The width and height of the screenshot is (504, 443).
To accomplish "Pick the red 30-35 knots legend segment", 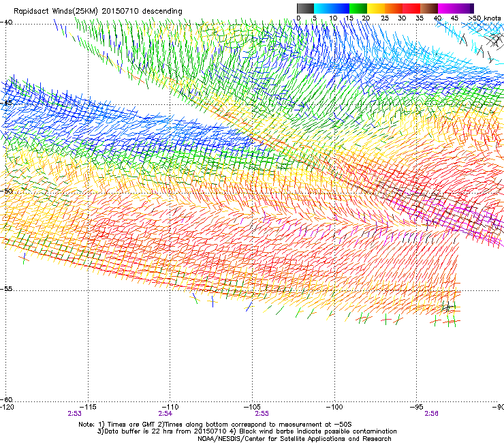I will pyautogui.click(x=411, y=8).
